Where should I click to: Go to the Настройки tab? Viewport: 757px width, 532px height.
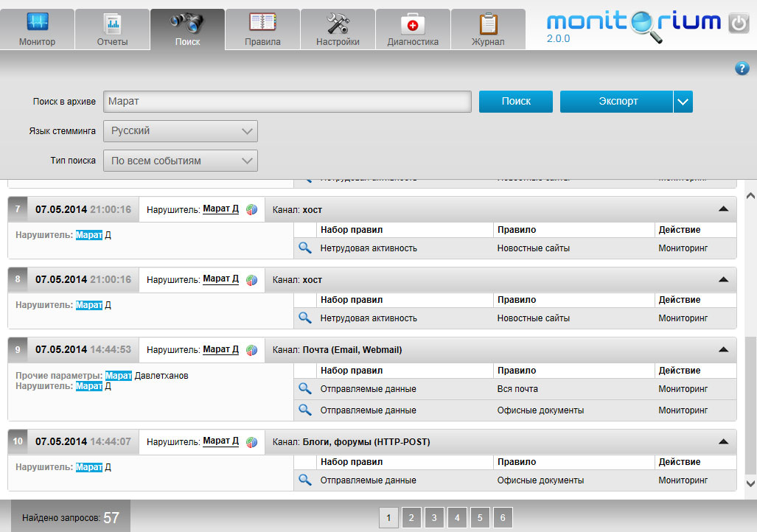(x=338, y=29)
